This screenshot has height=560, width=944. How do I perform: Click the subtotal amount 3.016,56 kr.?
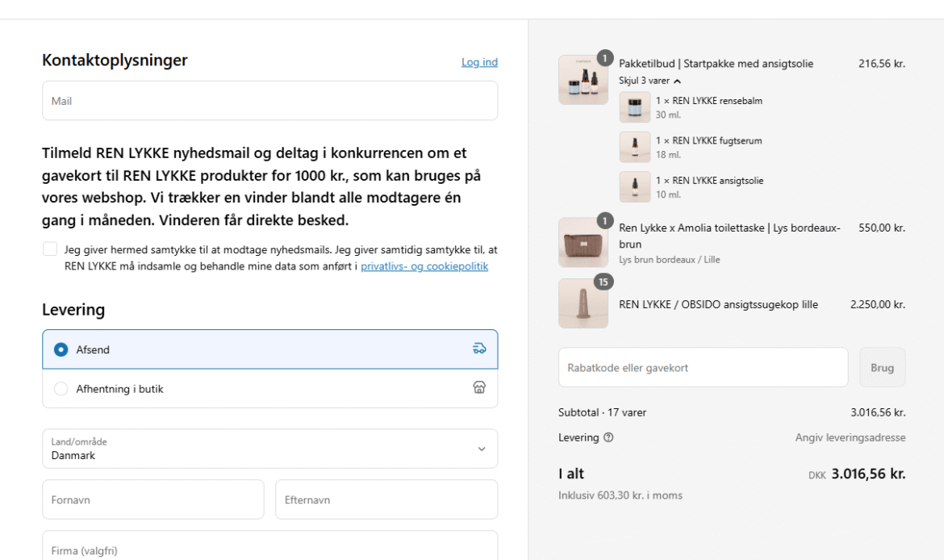[x=877, y=412]
